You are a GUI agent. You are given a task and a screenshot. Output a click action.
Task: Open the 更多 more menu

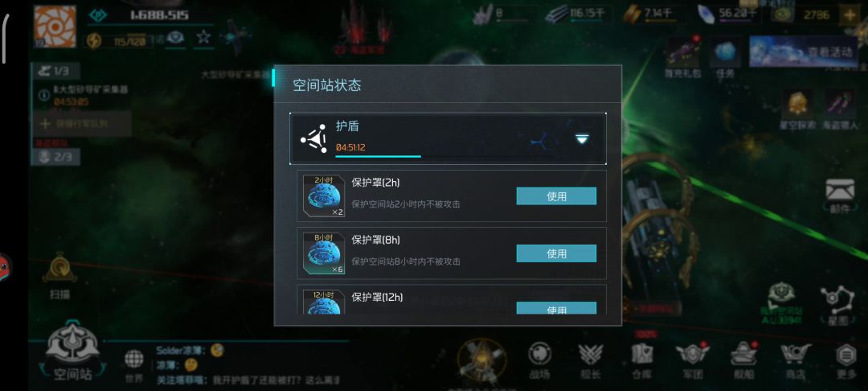[845, 360]
